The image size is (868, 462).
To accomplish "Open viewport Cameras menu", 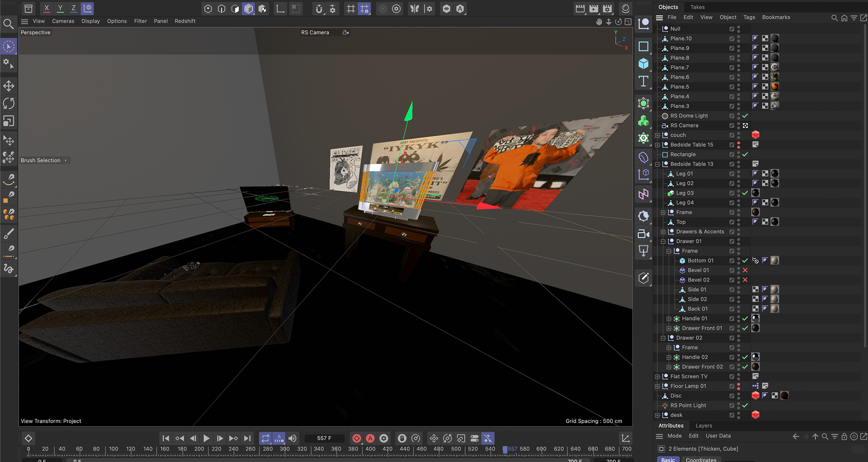I will (63, 21).
